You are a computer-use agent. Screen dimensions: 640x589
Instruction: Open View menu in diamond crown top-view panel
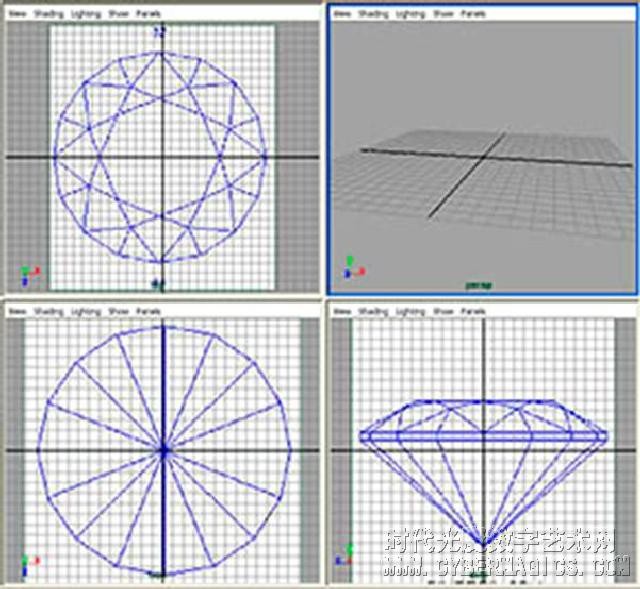pos(18,14)
